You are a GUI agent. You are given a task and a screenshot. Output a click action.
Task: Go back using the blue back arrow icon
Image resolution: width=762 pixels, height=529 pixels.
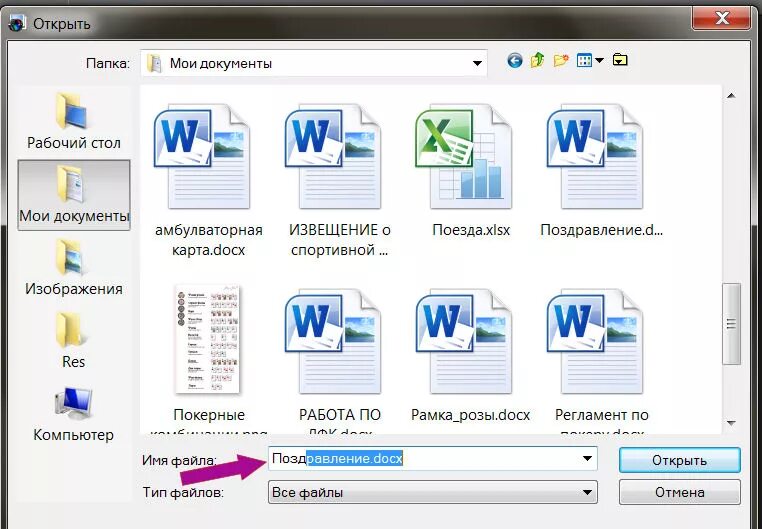[515, 61]
